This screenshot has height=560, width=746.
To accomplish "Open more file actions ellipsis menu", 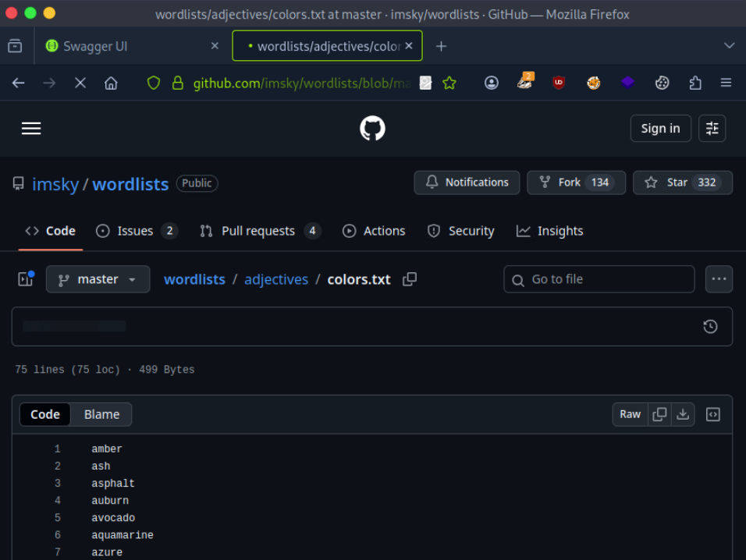I will pos(719,279).
